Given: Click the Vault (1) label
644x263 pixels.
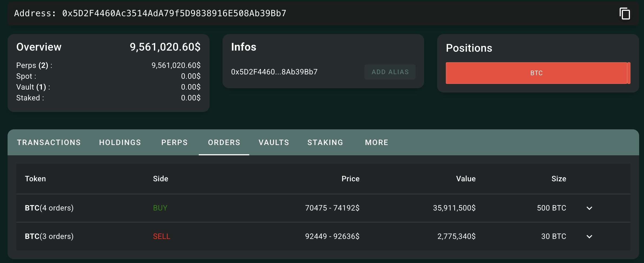Looking at the screenshot, I should (x=33, y=87).
